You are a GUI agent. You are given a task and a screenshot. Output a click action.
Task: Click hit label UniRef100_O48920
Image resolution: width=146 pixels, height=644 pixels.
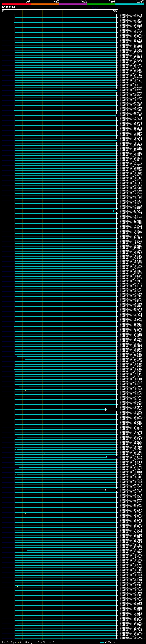tap(131, 60)
